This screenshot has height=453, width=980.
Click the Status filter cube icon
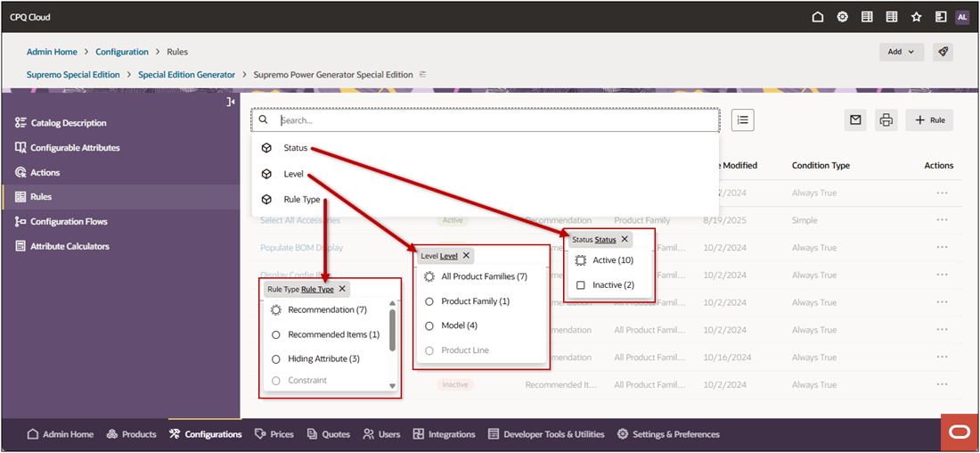coord(267,148)
